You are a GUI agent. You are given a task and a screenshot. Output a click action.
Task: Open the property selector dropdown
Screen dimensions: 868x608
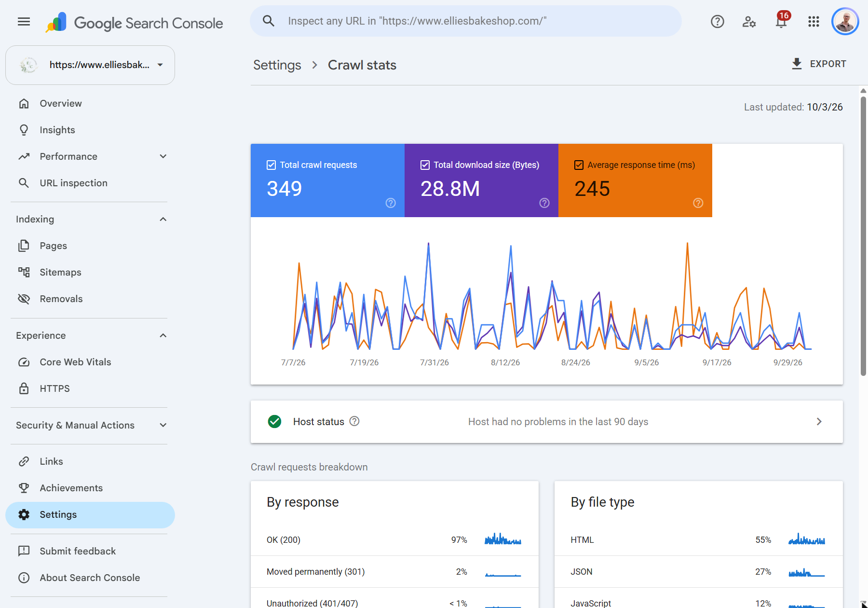tap(90, 65)
